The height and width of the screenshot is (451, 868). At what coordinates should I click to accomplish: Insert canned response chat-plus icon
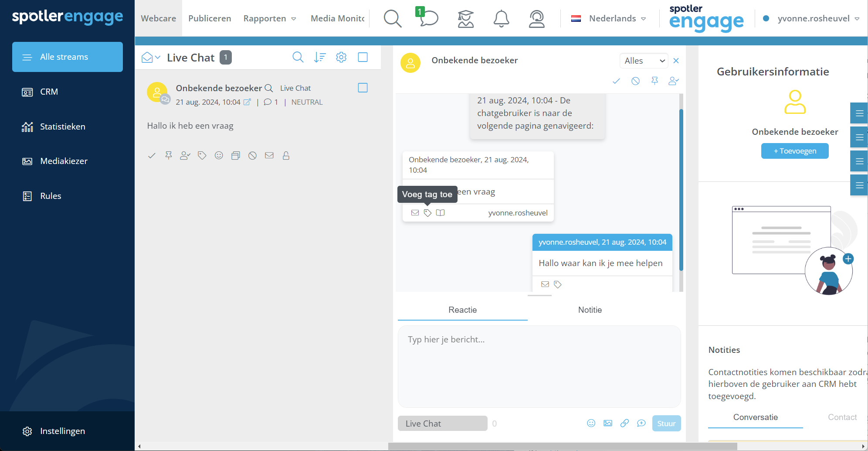[x=641, y=423]
